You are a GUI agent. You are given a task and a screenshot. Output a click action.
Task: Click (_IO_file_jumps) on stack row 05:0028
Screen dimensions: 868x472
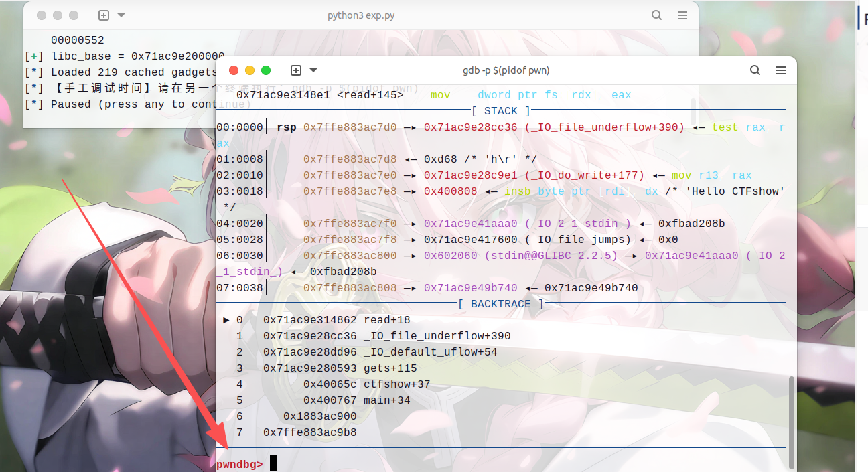[577, 240]
